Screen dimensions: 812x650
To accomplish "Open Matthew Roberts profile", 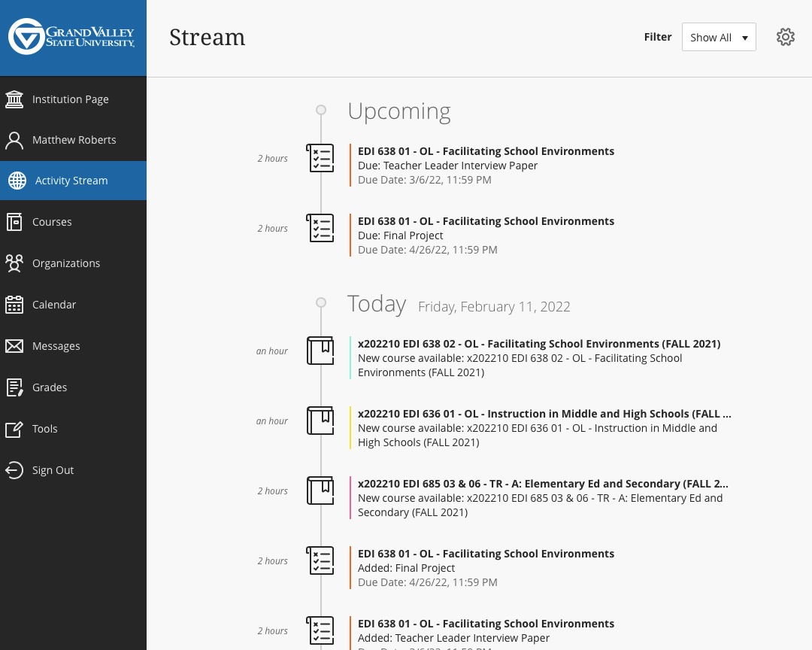I will tap(74, 140).
